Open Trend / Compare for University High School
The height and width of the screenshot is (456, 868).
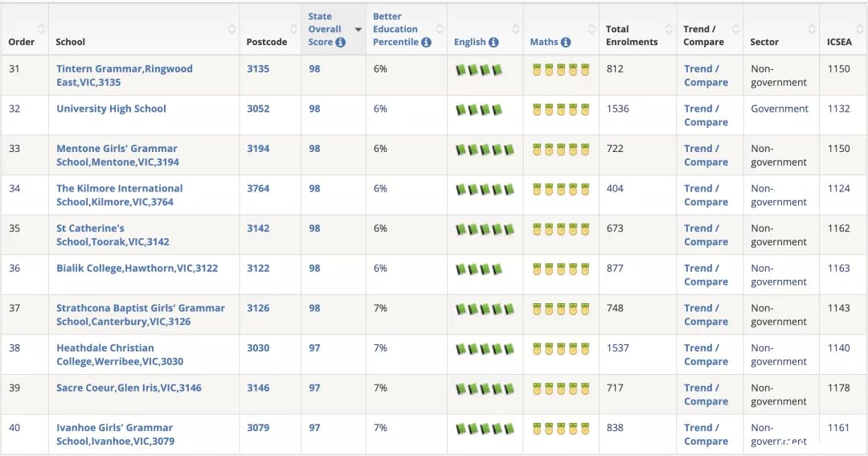coord(706,115)
